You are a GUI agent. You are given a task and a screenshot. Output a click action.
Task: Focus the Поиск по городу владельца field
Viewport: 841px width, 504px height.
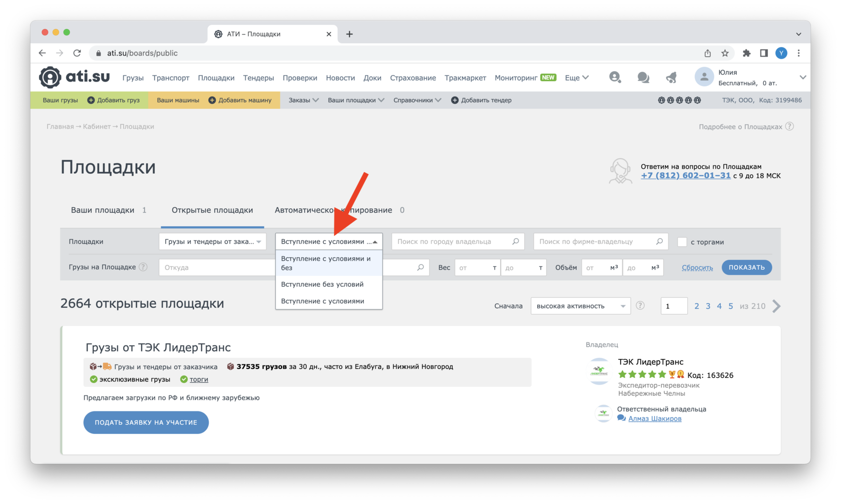click(x=453, y=242)
